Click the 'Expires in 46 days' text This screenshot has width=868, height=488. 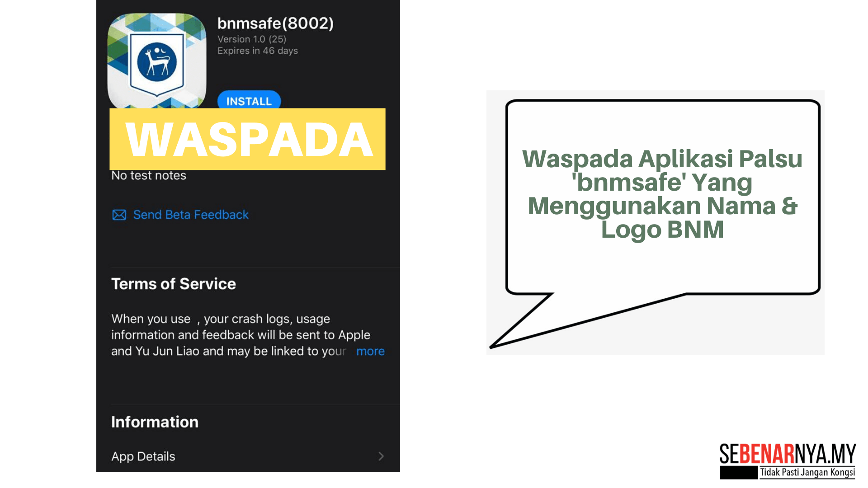coord(258,51)
